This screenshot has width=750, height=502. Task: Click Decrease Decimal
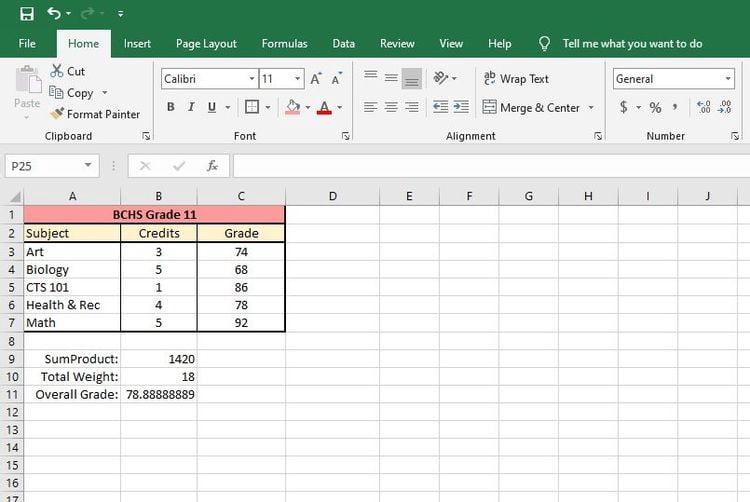(725, 107)
